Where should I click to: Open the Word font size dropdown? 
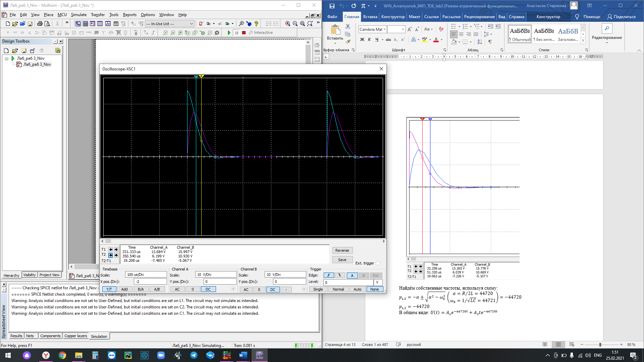pyautogui.click(x=403, y=29)
